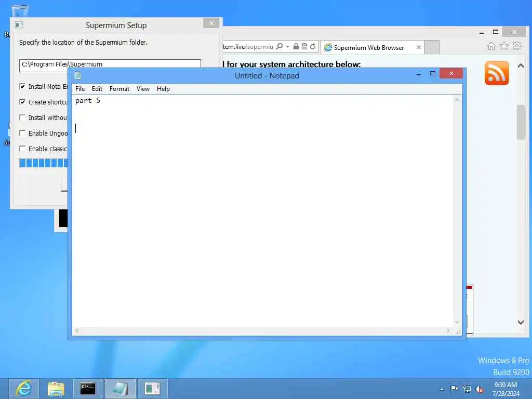
Task: Click the Action Center flag tray icon
Action: click(454, 389)
